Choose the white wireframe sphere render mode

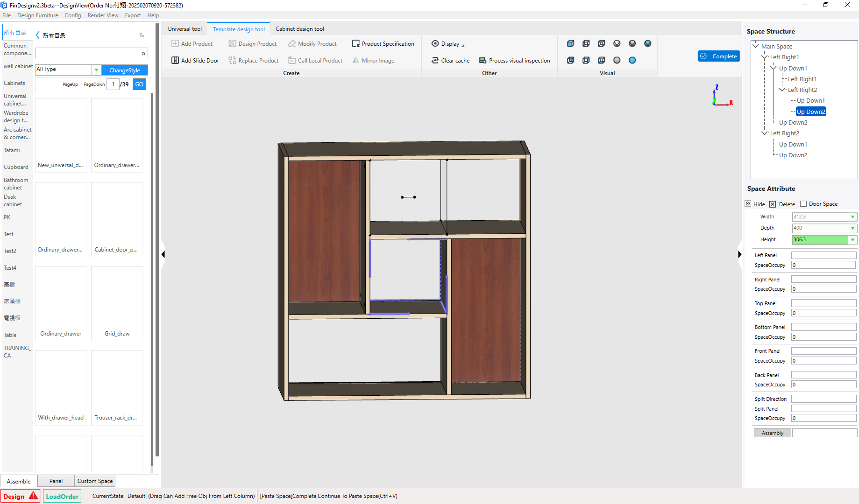[617, 43]
